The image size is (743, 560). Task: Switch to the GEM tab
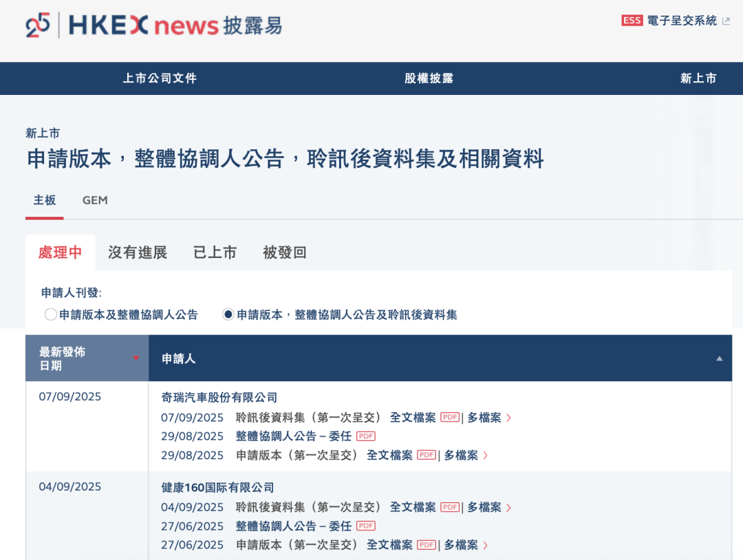(95, 200)
